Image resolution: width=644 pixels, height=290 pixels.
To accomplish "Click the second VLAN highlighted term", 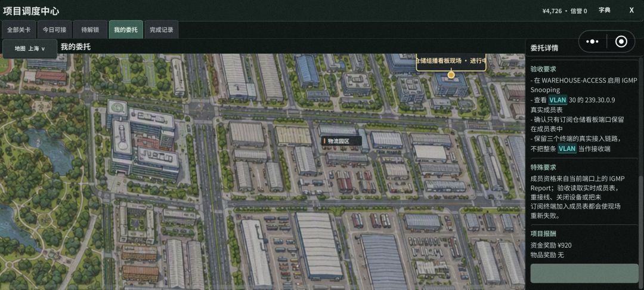I will 567,149.
